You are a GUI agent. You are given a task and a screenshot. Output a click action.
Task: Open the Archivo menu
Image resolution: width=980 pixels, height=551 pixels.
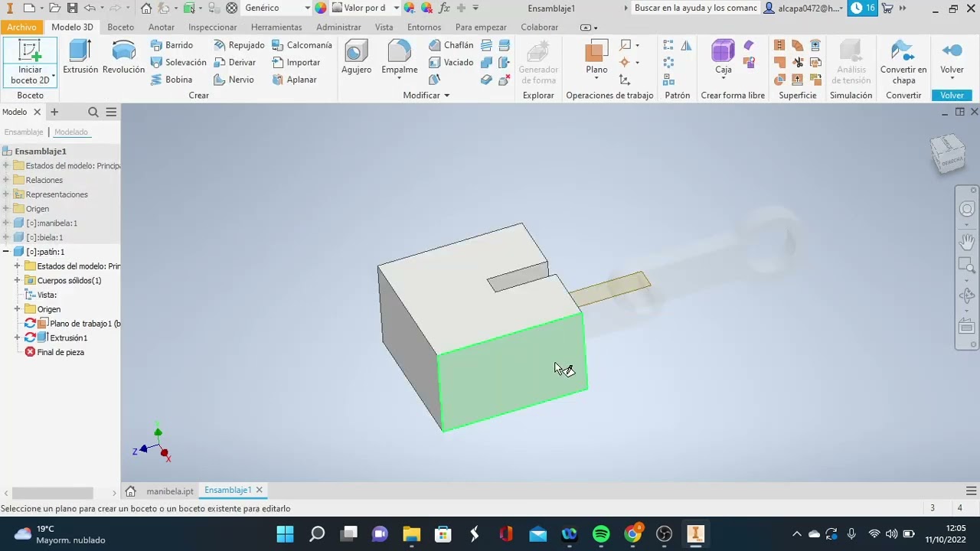click(x=21, y=27)
